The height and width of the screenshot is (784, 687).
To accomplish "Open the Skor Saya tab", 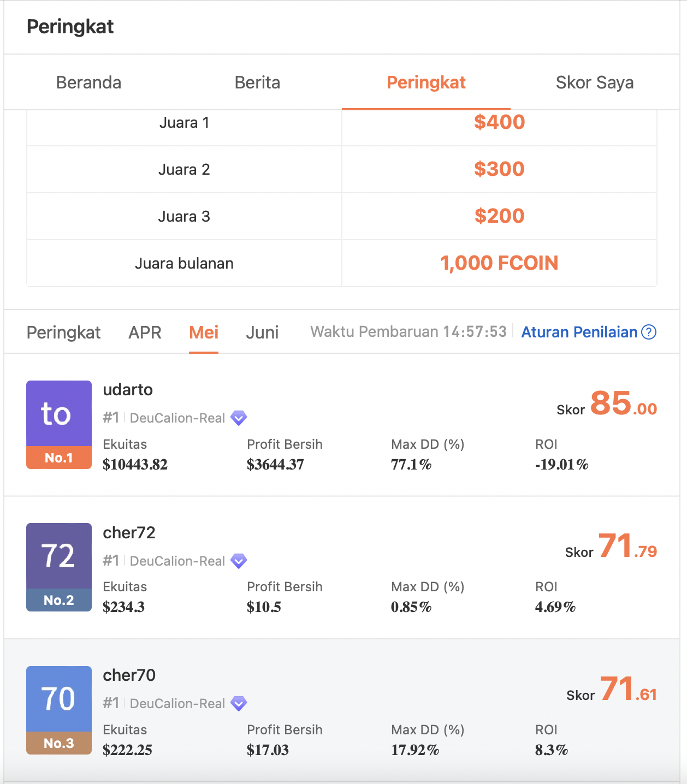I will [595, 82].
